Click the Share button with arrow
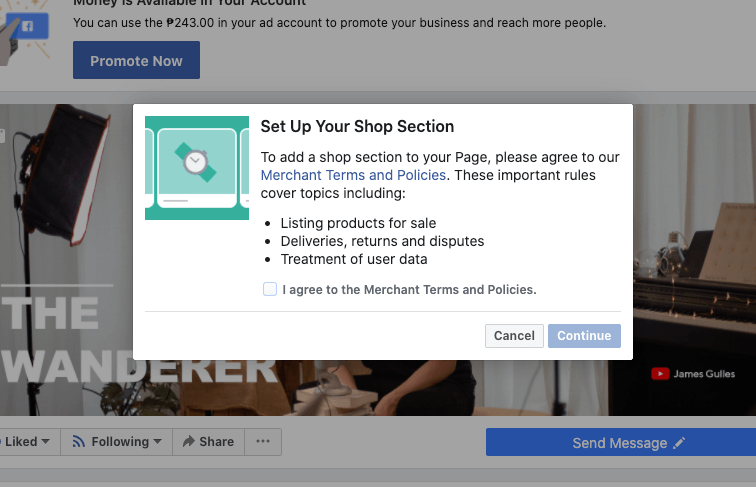The width and height of the screenshot is (756, 487). (208, 442)
